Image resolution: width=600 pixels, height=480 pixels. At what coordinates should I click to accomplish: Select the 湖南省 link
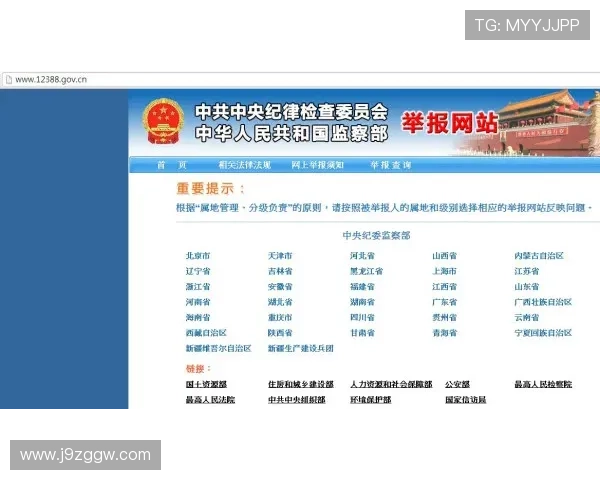(x=362, y=302)
